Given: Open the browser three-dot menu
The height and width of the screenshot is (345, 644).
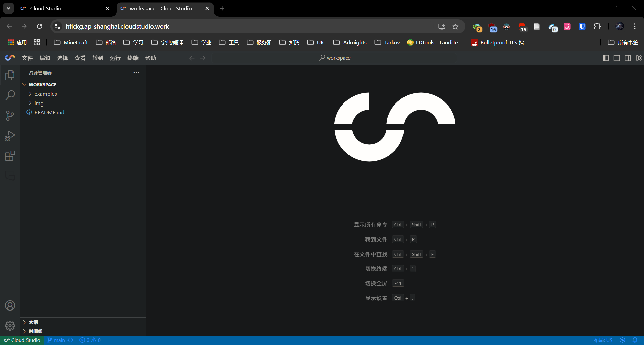Looking at the screenshot, I should [635, 26].
